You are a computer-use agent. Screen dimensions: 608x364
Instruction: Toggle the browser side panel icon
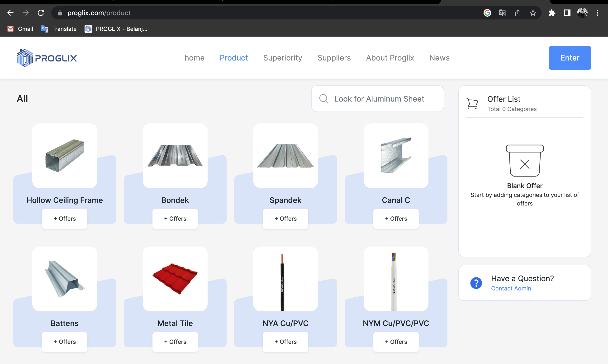click(x=567, y=13)
